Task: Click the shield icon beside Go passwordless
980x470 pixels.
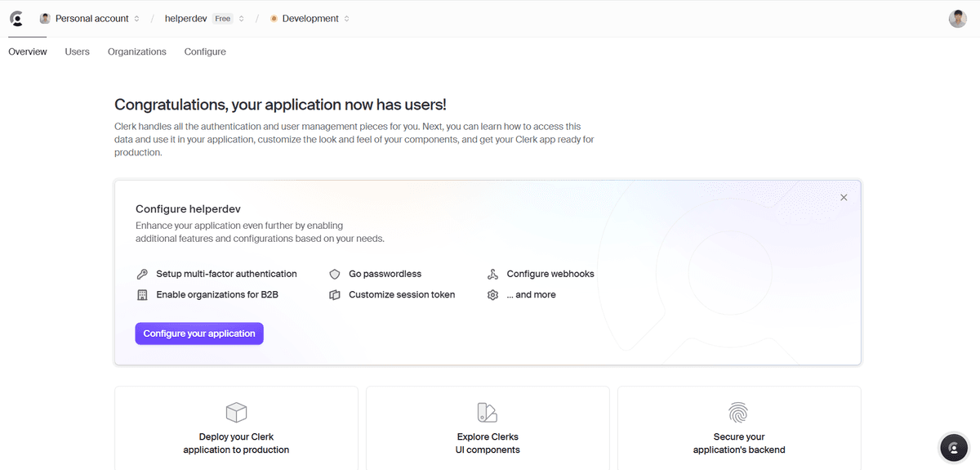Action: point(334,274)
